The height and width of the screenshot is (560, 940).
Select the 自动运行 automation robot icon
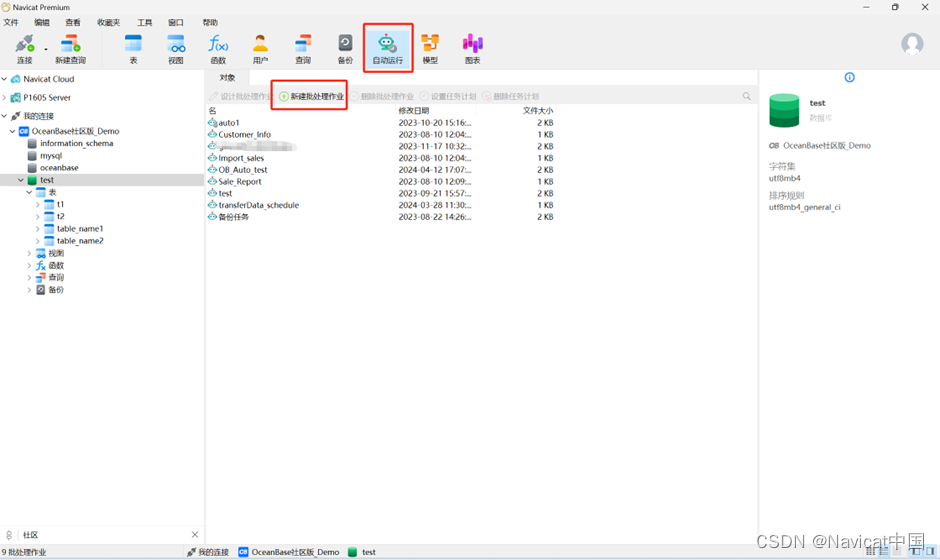tap(388, 49)
